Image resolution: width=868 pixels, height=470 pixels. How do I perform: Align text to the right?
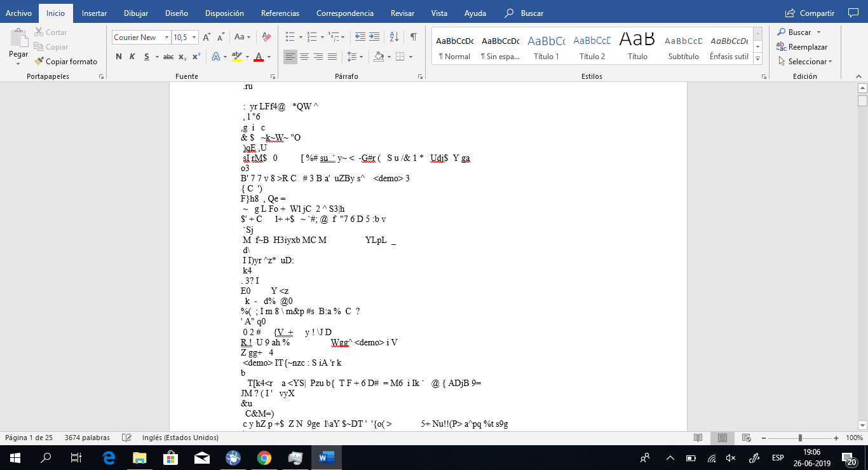(318, 57)
